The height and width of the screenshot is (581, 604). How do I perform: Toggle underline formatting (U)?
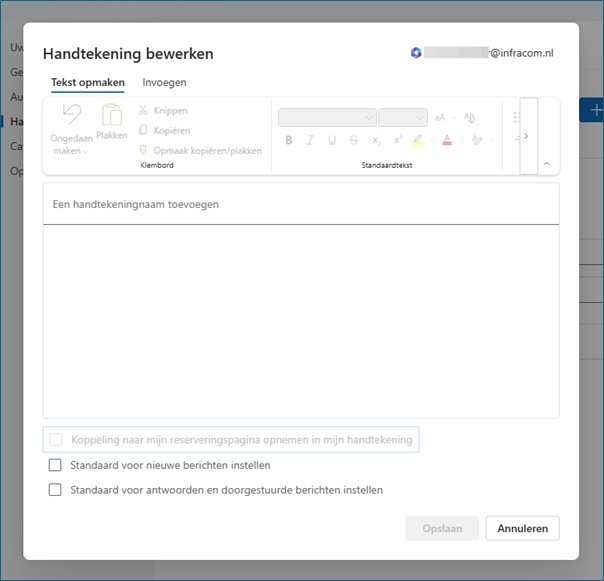point(332,141)
